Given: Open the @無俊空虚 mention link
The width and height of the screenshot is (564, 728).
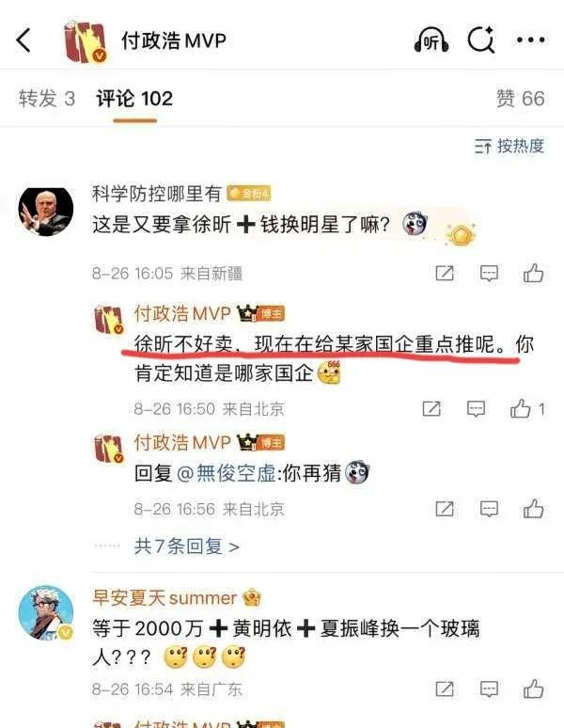Looking at the screenshot, I should coord(227,473).
